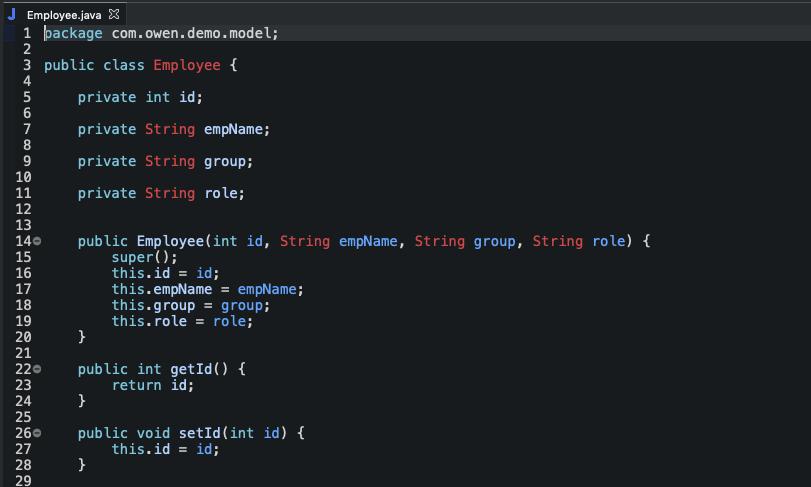Click the Employee class name on line 3
Screen dimensions: 811x487
[187, 65]
